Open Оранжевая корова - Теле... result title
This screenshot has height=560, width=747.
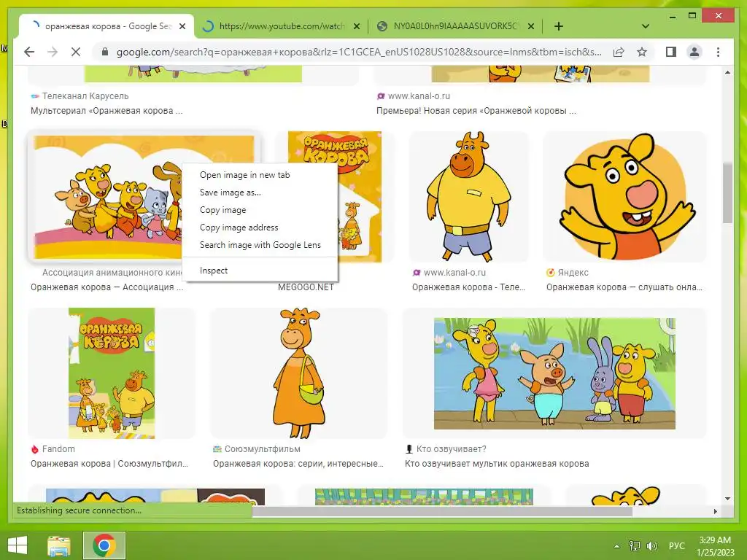point(468,287)
